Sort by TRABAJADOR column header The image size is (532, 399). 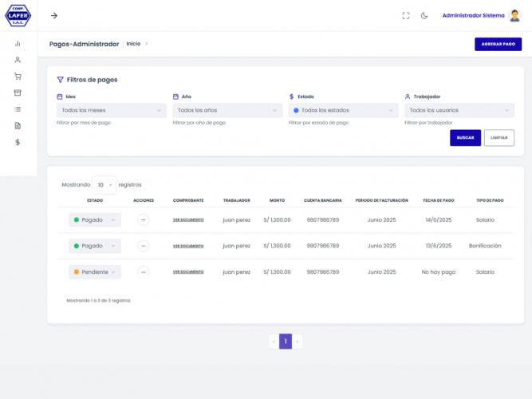click(x=236, y=200)
